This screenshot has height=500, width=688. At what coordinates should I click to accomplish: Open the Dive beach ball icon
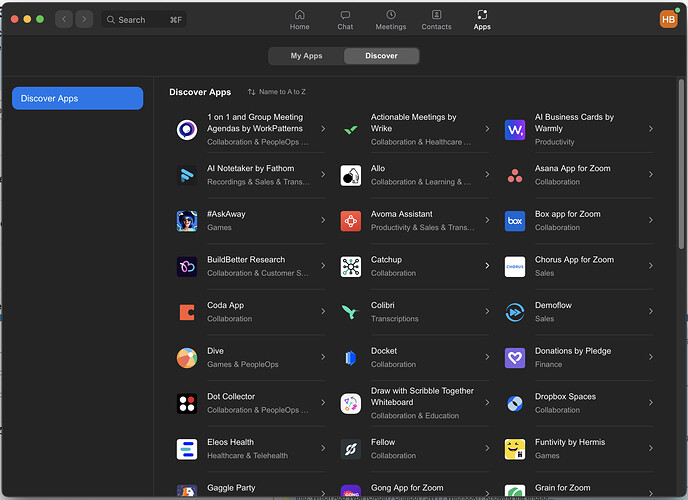[187, 357]
